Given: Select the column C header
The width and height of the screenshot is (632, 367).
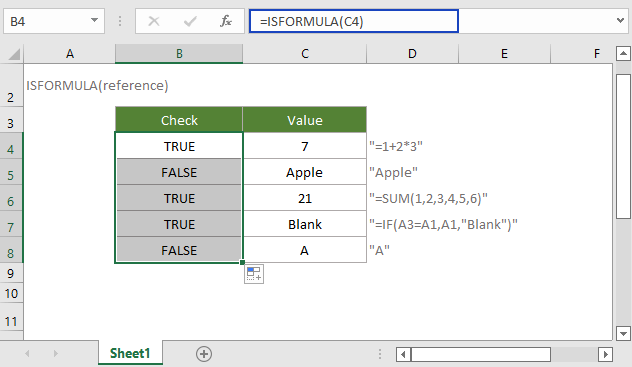Looking at the screenshot, I should [x=305, y=54].
